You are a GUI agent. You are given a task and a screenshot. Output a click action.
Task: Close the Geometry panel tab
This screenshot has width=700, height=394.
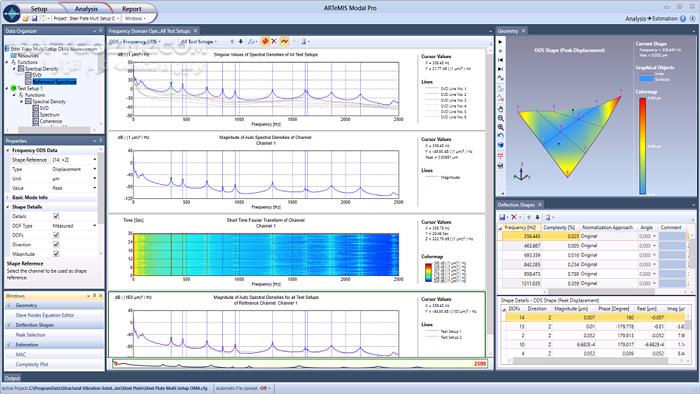(x=524, y=31)
